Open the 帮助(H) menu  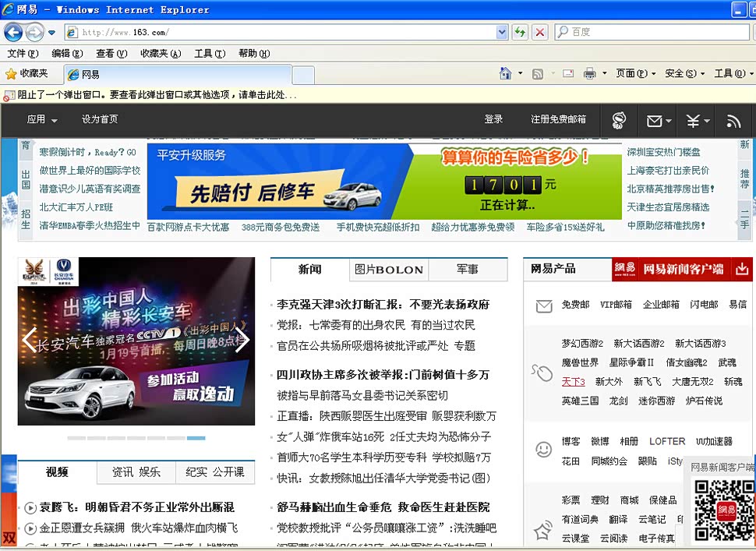254,54
